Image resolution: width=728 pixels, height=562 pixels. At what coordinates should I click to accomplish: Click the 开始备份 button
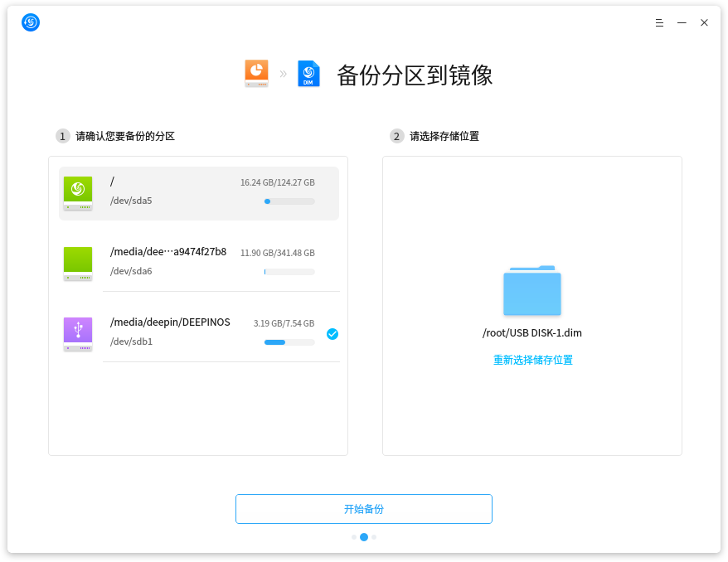click(364, 508)
